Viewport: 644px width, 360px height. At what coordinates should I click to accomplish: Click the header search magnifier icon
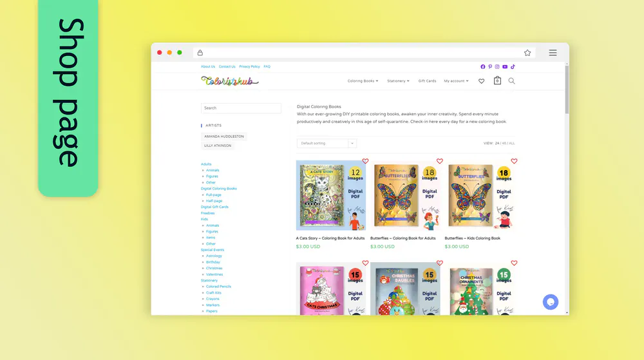coord(511,81)
